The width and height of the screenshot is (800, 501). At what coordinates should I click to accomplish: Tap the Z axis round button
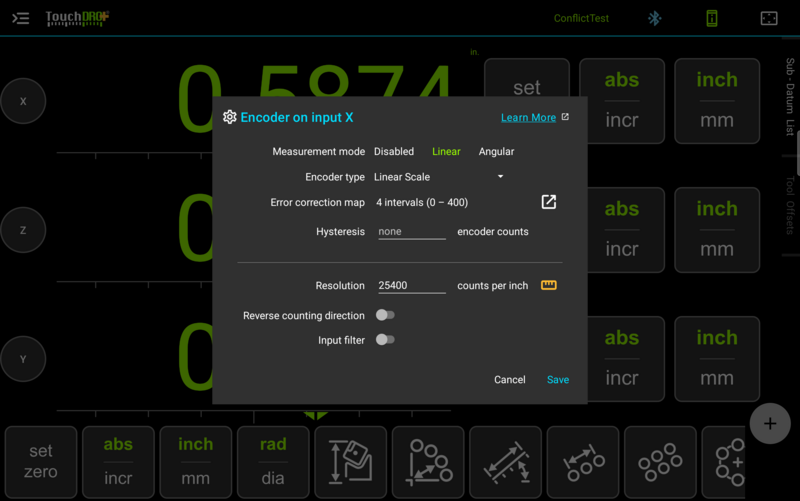(x=23, y=230)
